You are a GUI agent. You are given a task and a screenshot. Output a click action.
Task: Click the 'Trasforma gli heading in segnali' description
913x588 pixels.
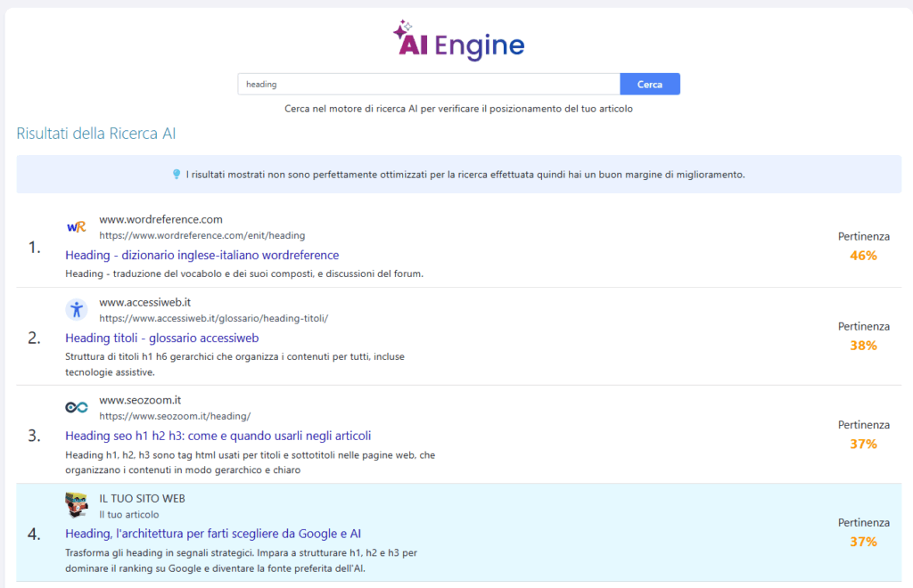point(241,560)
